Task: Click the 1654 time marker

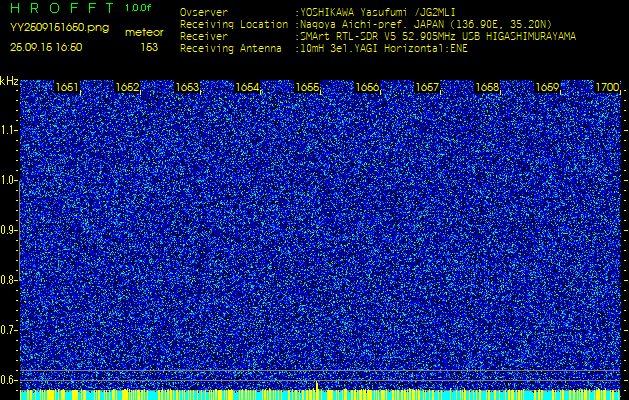Action: [x=247, y=87]
